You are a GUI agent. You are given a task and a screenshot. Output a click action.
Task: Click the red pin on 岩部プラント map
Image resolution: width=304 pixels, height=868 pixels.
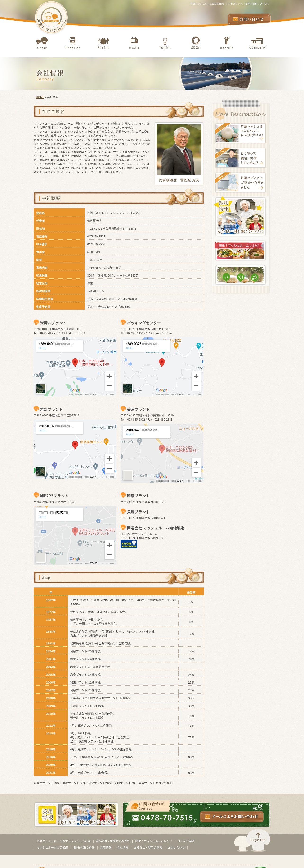pos(75,445)
